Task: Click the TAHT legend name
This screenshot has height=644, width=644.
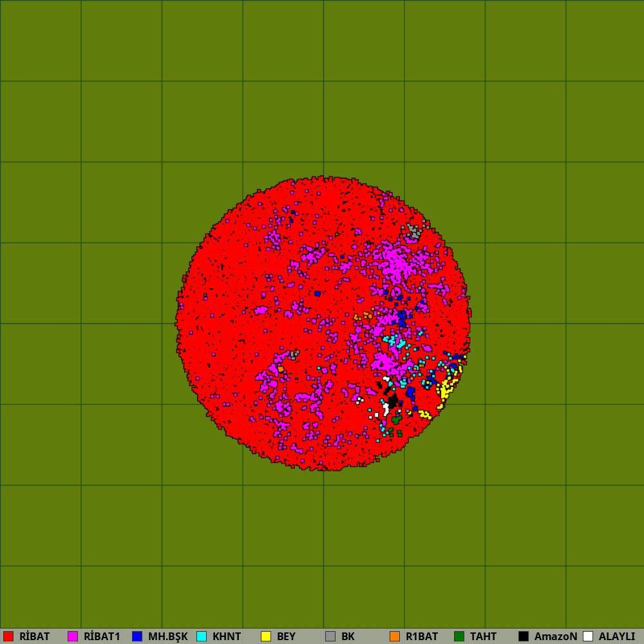Action: click(x=483, y=636)
